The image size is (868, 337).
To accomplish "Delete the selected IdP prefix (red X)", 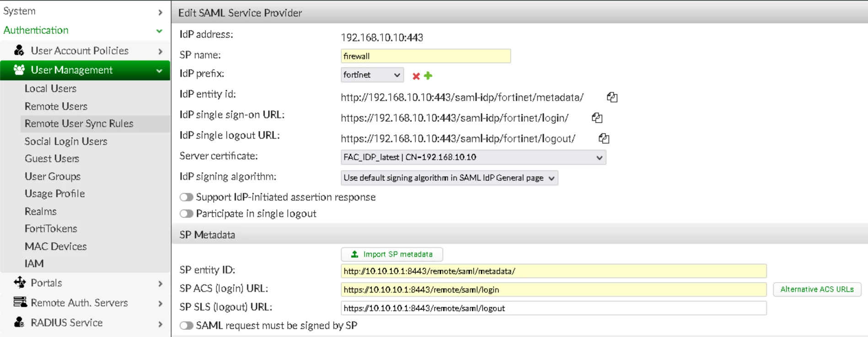I will coord(416,76).
